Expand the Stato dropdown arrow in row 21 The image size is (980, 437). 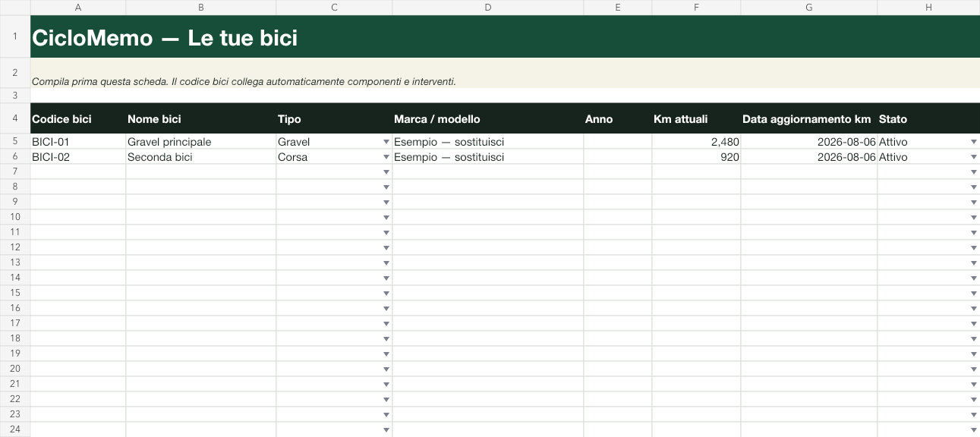point(974,385)
